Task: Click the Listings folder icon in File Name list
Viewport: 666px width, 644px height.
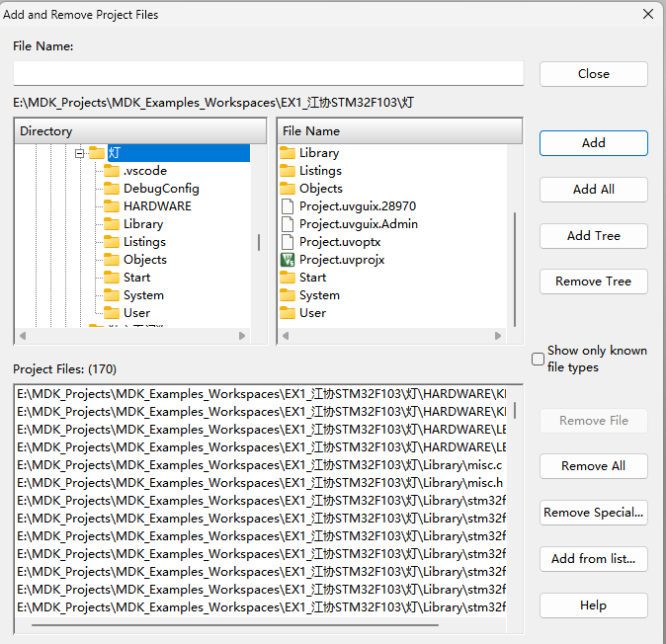Action: coord(288,171)
